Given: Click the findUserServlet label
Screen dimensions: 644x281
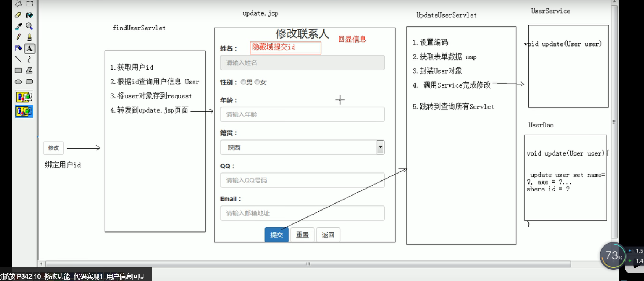Looking at the screenshot, I should tap(139, 28).
